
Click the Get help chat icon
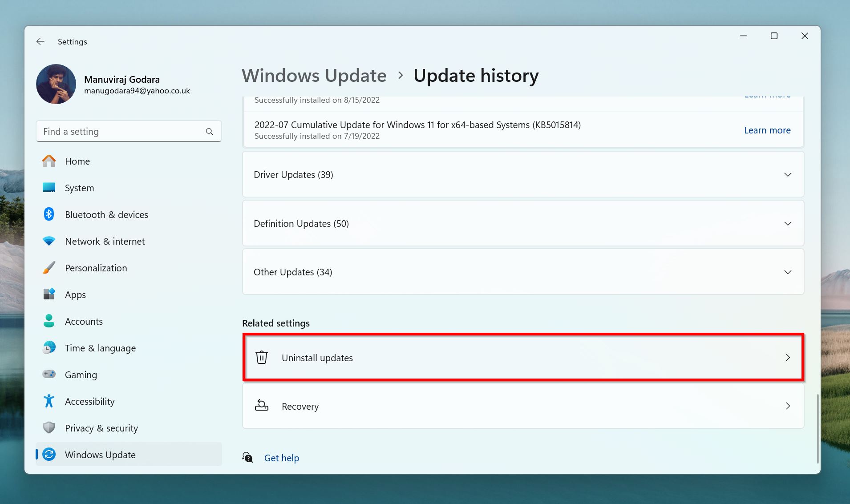click(247, 457)
